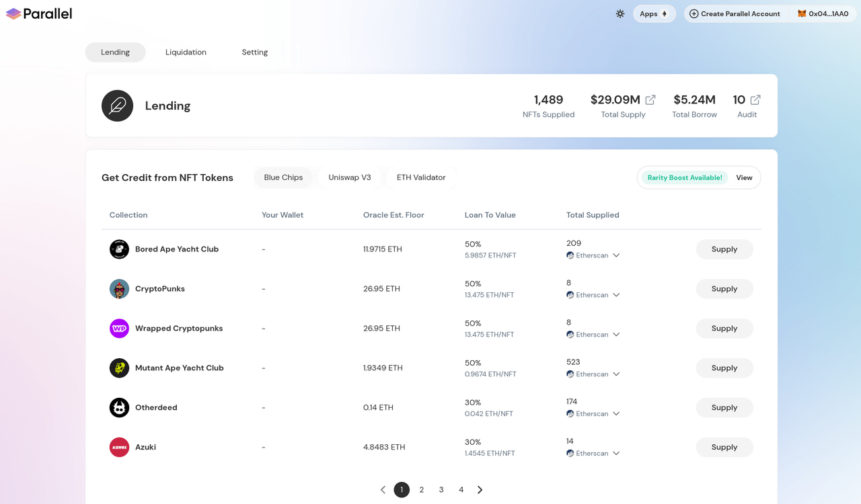Click the Etherscan icon in Azuki row
Viewport: 861px width, 504px height.
(x=570, y=454)
